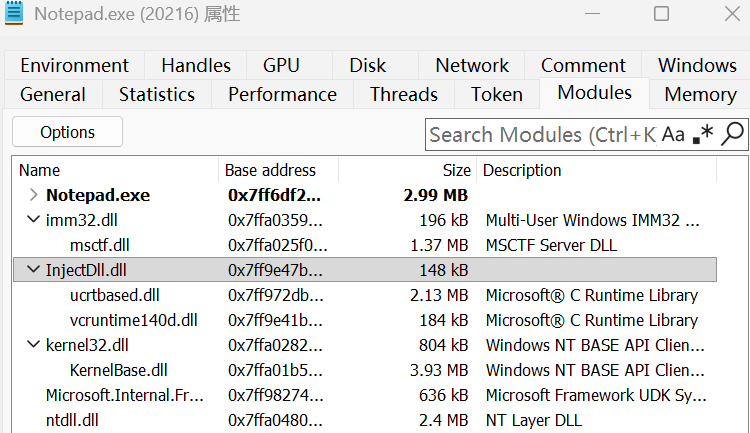Click the search magnifier icon
This screenshot has width=750, height=433.
click(733, 133)
